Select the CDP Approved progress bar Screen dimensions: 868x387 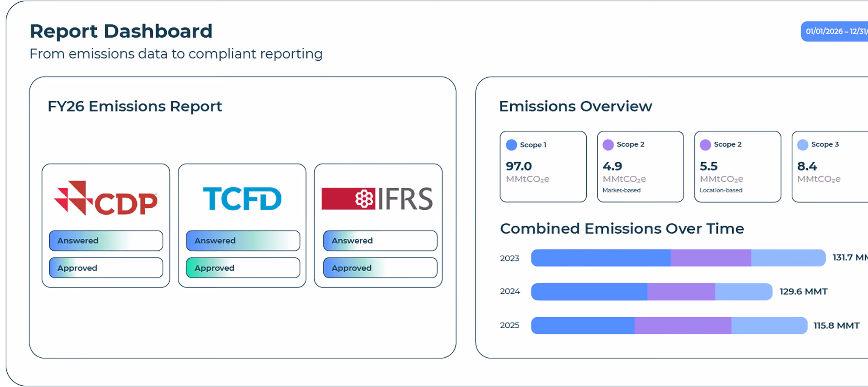106,268
